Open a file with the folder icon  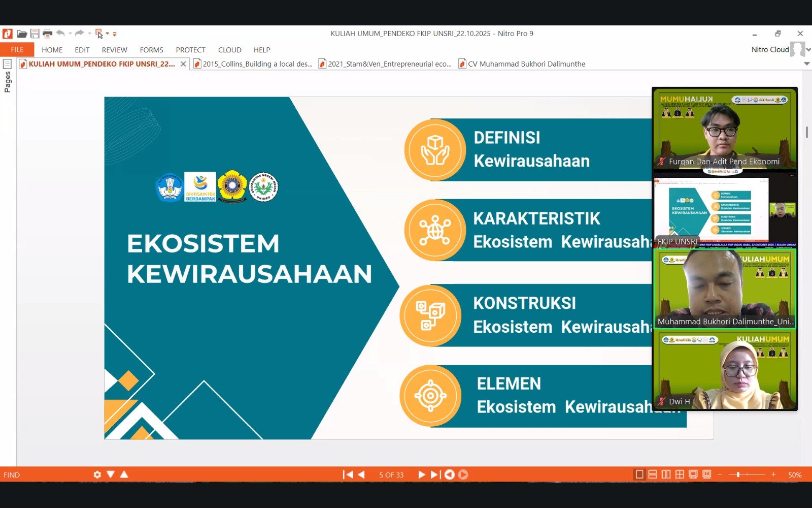(x=22, y=34)
